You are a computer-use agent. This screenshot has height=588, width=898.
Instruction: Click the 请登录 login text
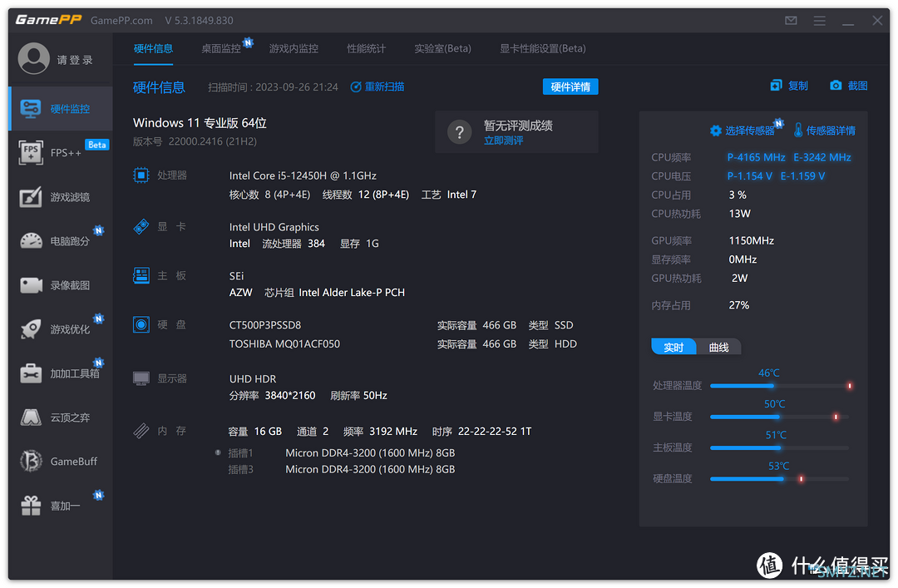[x=75, y=60]
